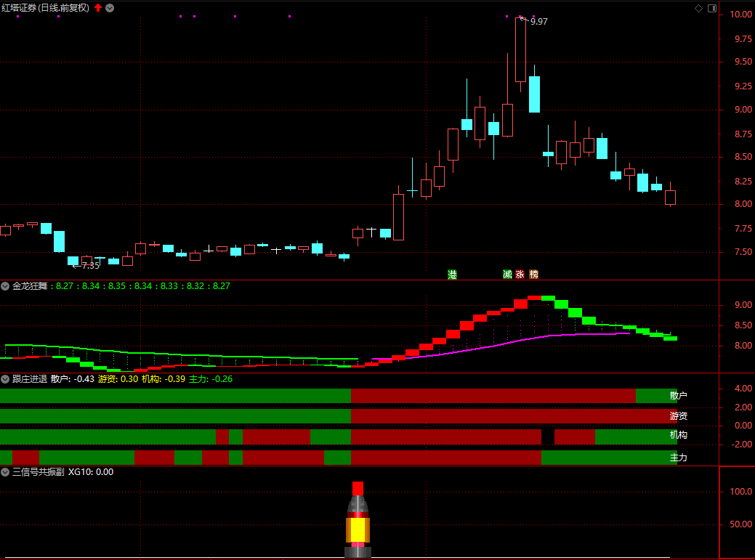Click the 金龙狂舞 indicator name
Viewport: 755px width, 560px height.
click(30, 286)
